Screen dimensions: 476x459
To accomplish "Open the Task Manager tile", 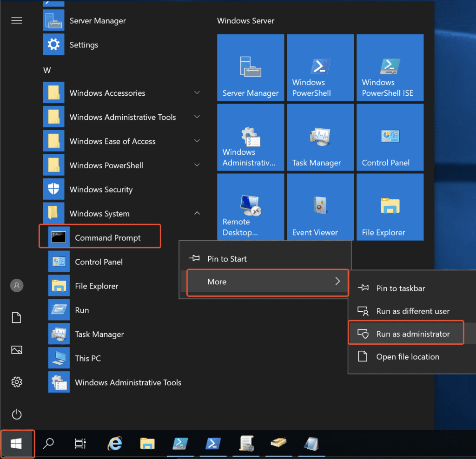I will pos(320,138).
